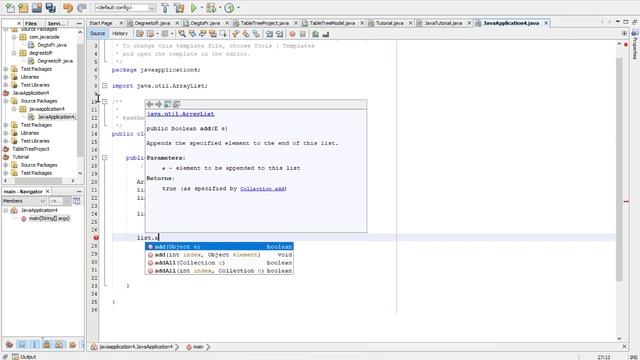Follow Collection.add link in Javadoc popup

[x=263, y=189]
